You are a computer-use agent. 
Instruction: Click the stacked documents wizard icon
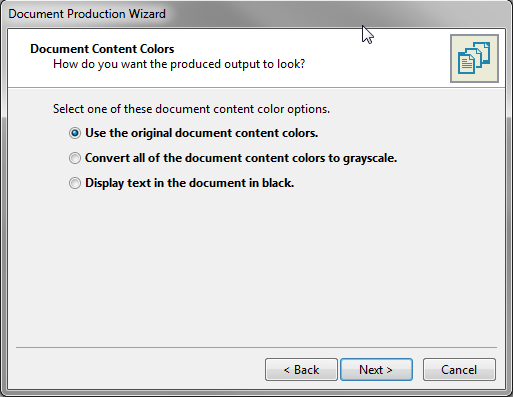[x=474, y=58]
